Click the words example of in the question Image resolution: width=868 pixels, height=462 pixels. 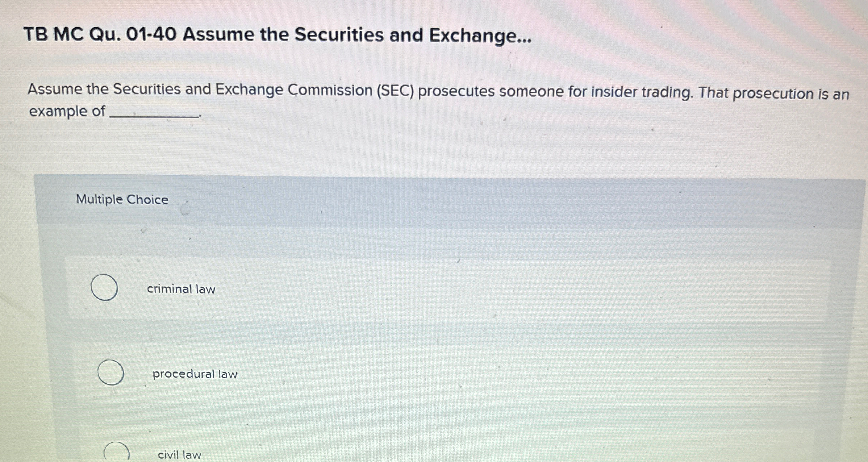tap(66, 112)
